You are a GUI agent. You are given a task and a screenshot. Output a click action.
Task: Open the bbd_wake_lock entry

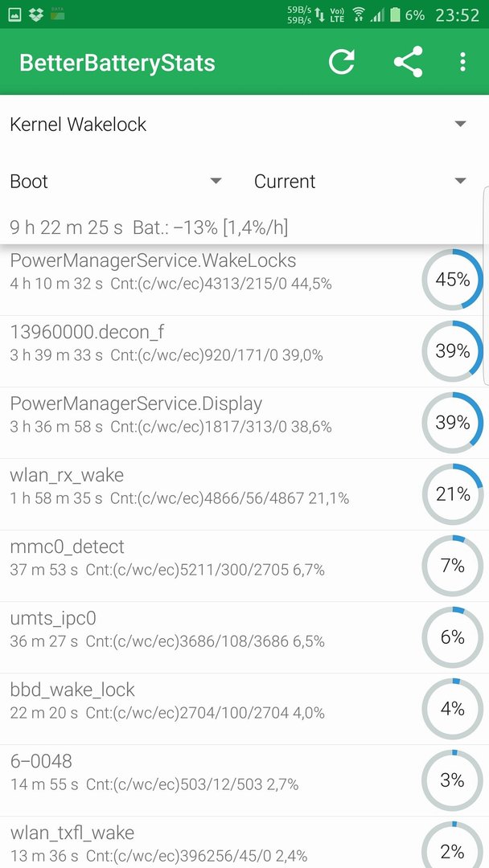click(244, 709)
